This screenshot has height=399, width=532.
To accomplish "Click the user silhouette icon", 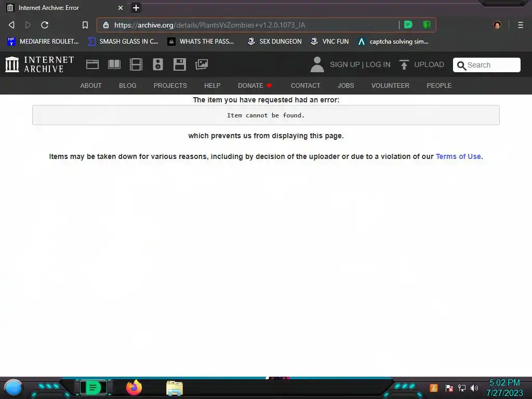I will 317,64.
